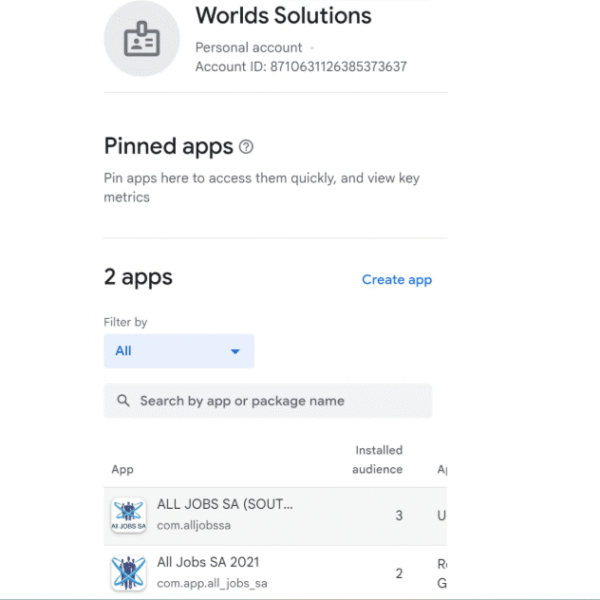Screen dimensions: 600x600
Task: Focus the Search by app or package name field
Action: coord(270,401)
